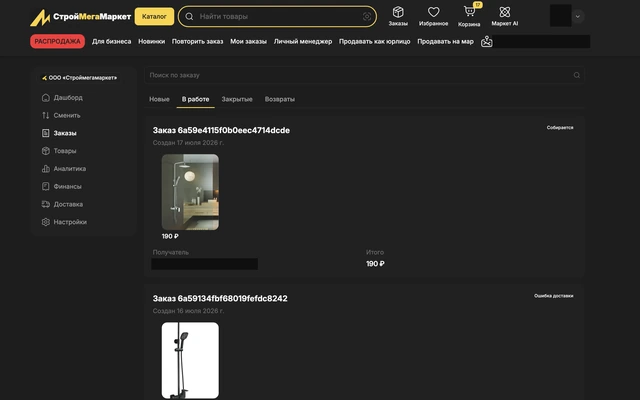640x400 pixels.
Task: Switch to the Новые tab
Action: 159,99
